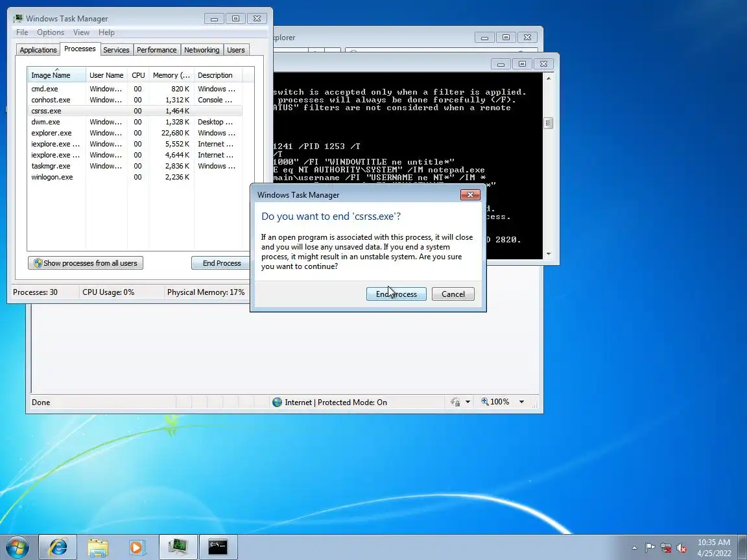747x560 pixels.
Task: Open the protected mode security icon dropdown
Action: tap(468, 401)
